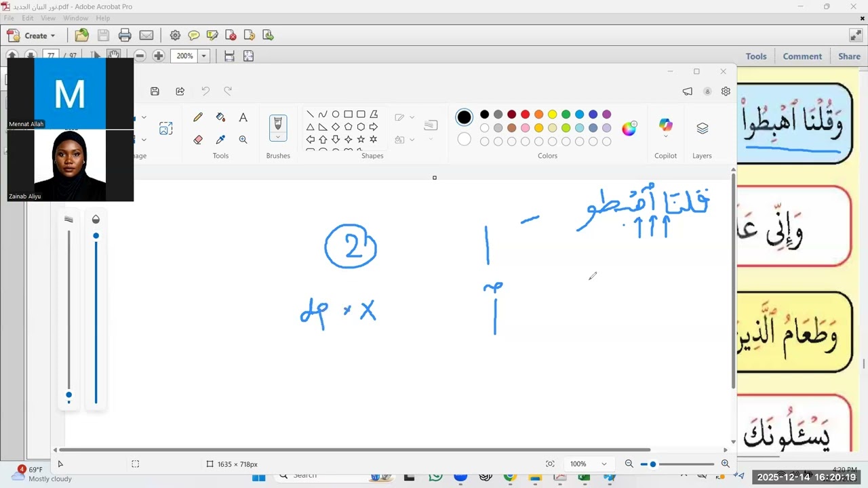Click the brush opacity slider track
The image size is (868, 488).
(x=96, y=319)
